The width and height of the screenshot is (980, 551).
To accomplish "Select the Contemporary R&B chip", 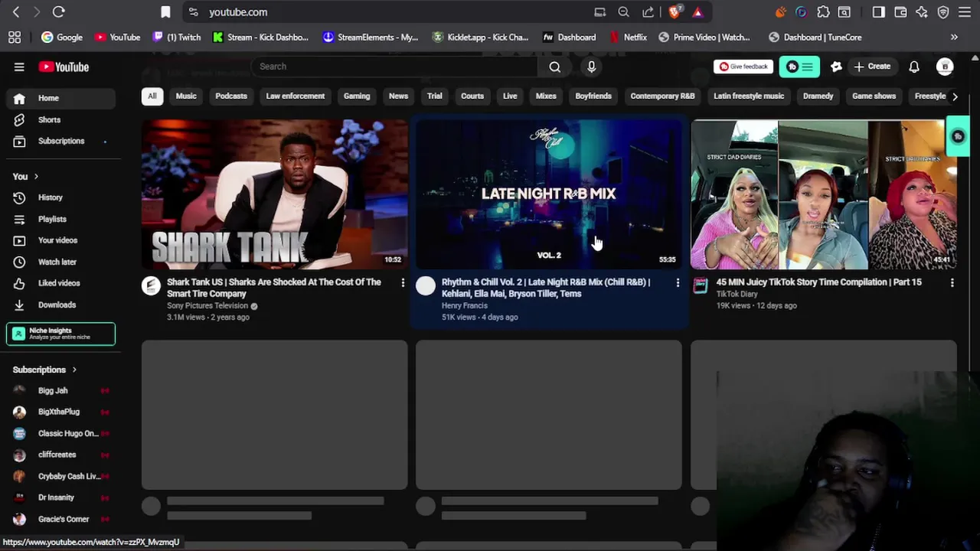I will coord(662,96).
